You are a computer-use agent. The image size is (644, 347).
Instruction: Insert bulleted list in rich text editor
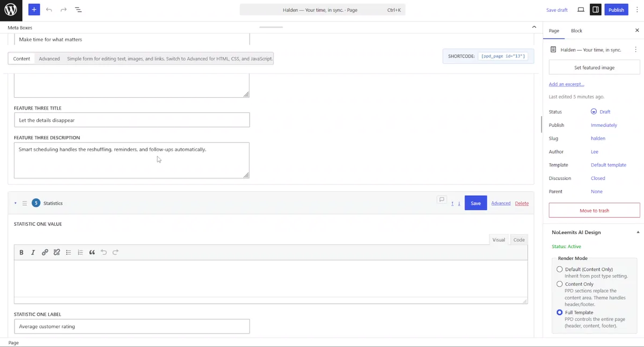[x=69, y=252]
